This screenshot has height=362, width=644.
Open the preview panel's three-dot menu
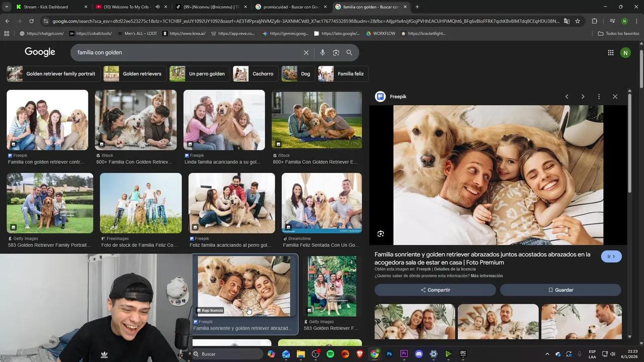599,97
